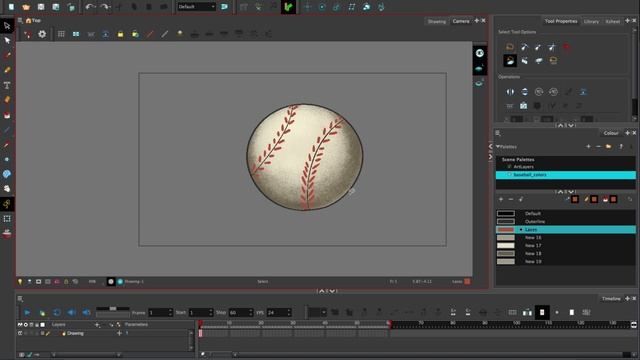Viewport: 640px width, 360px height.
Task: Open a scene with the folder icon
Action: click(x=26, y=7)
